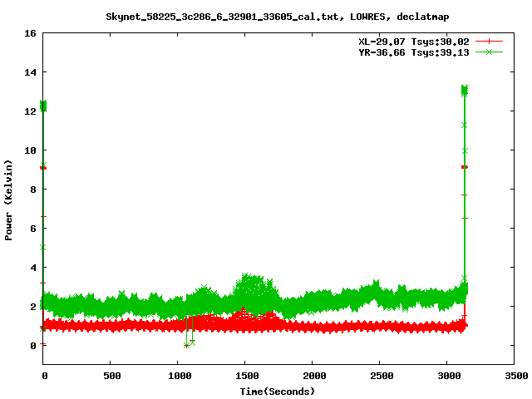Click the x-axis tick label 500

[x=112, y=376]
